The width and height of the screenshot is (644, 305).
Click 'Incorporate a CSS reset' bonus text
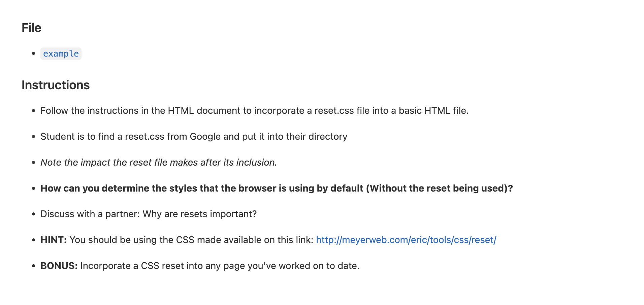pos(220,266)
